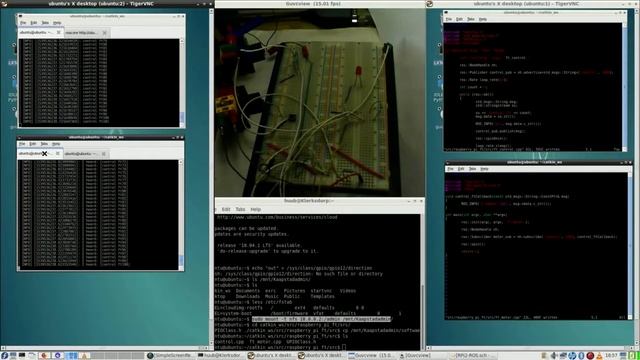Open Tabs menu in ubuntu1 lower terminal
Screen dimensions: 640x360
(473, 169)
